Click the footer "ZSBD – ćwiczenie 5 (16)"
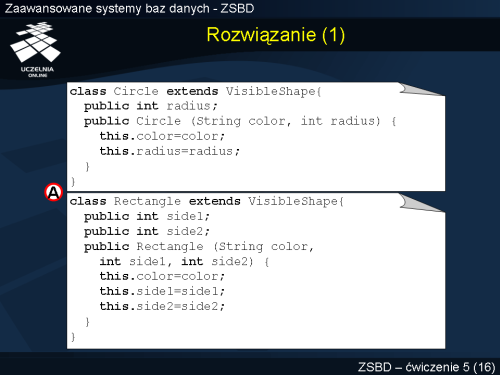Viewport: 500px width, 375px height. pos(426,367)
